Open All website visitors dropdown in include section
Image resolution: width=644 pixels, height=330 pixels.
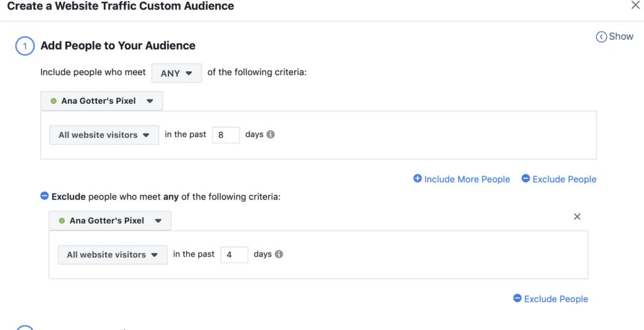coord(104,135)
